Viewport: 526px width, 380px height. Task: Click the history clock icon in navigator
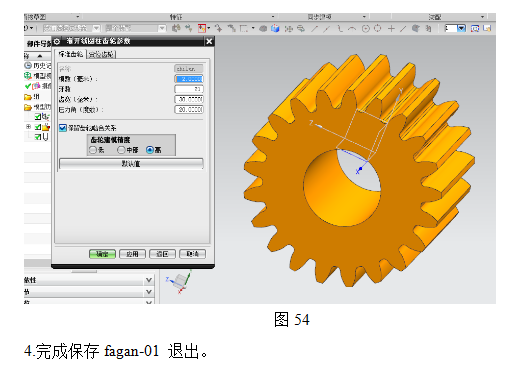(28, 65)
